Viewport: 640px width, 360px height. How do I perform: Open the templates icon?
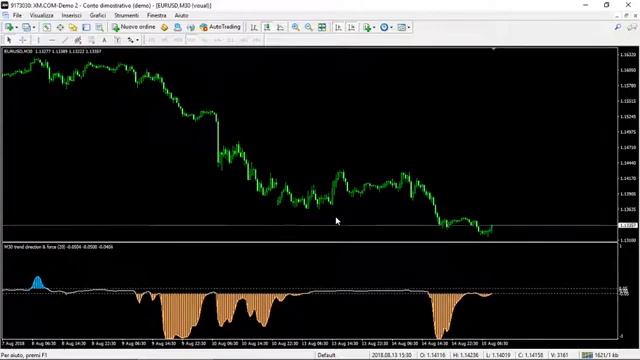(x=402, y=27)
